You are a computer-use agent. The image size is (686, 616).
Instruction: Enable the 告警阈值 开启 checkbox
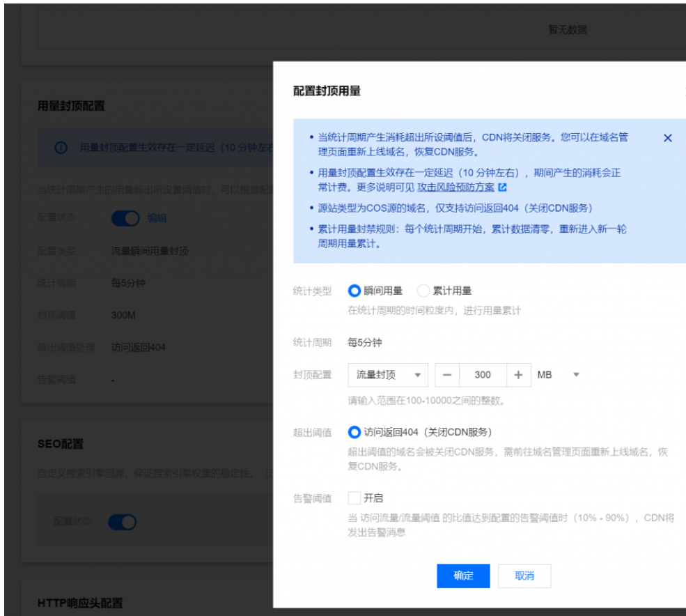pyautogui.click(x=354, y=498)
